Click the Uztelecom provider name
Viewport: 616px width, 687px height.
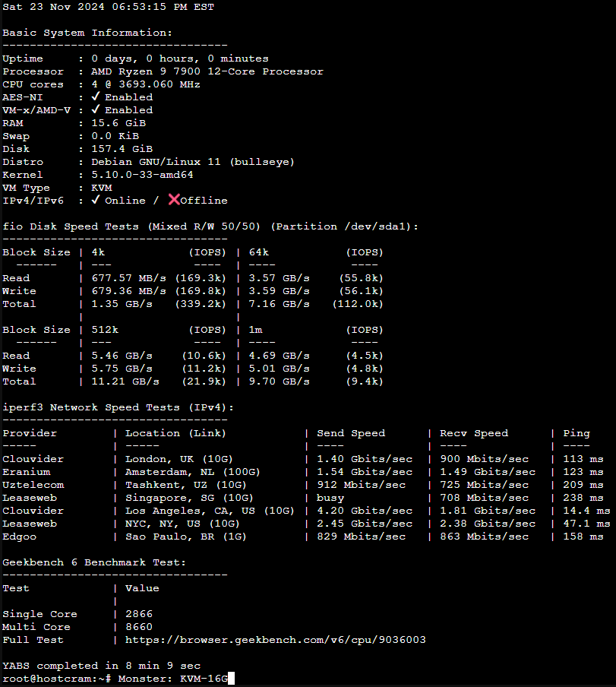click(x=33, y=485)
